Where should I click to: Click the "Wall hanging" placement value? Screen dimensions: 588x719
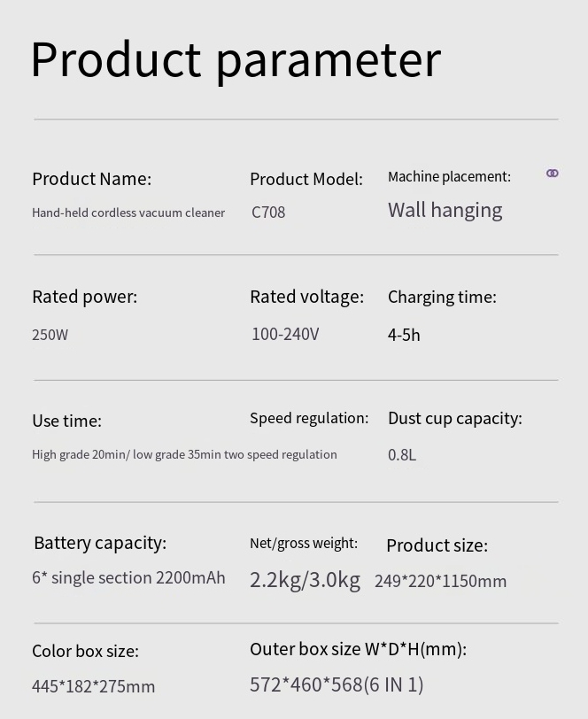pos(445,210)
